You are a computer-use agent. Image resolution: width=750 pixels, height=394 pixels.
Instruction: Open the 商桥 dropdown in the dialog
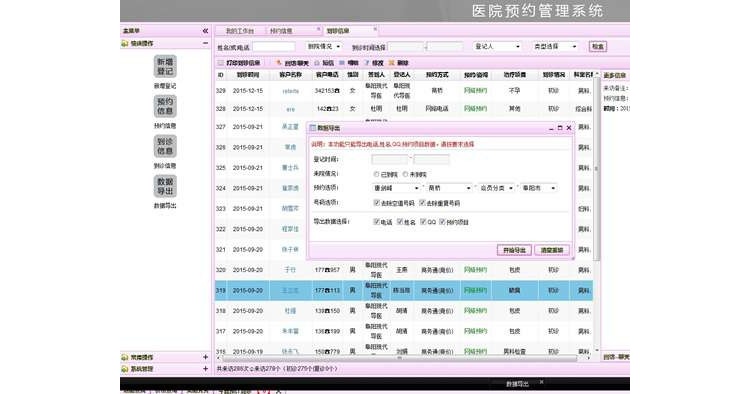click(450, 188)
